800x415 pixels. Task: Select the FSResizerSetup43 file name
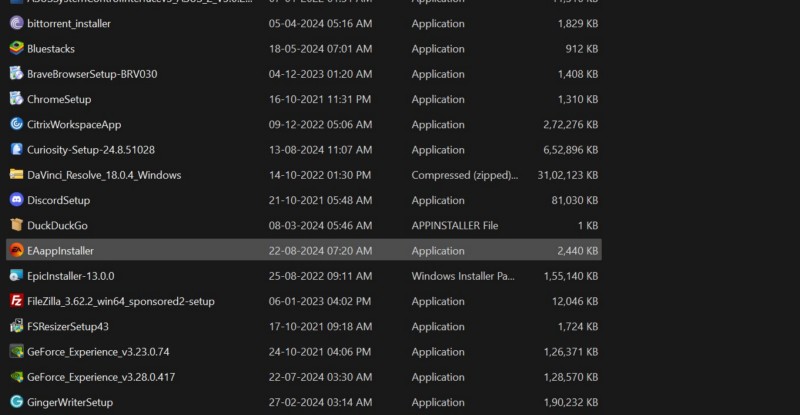click(x=68, y=327)
